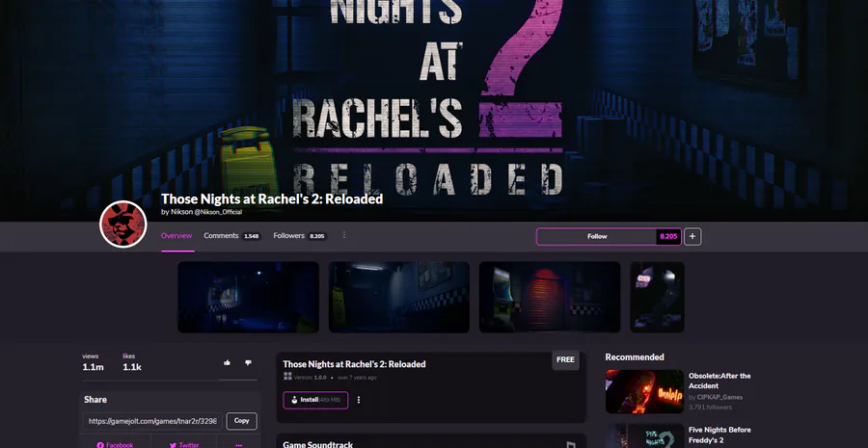Viewport: 868px width, 448px height.
Task: Click the 1.1m views statistic
Action: pos(93,362)
